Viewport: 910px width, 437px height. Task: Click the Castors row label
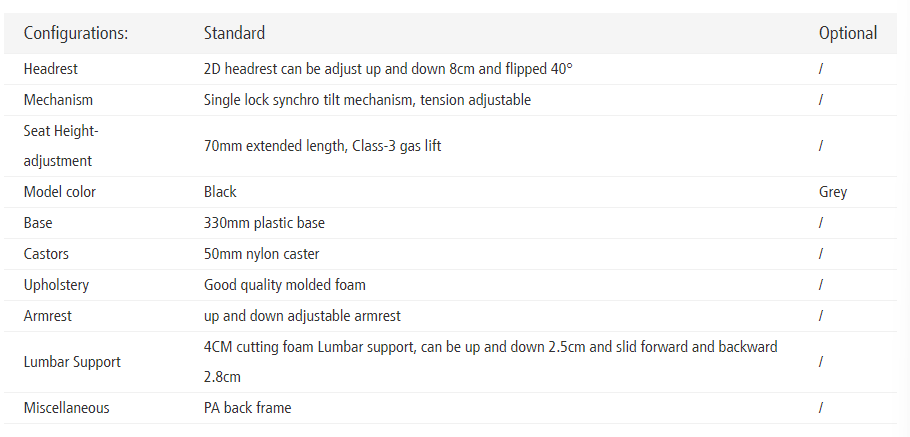coord(46,254)
